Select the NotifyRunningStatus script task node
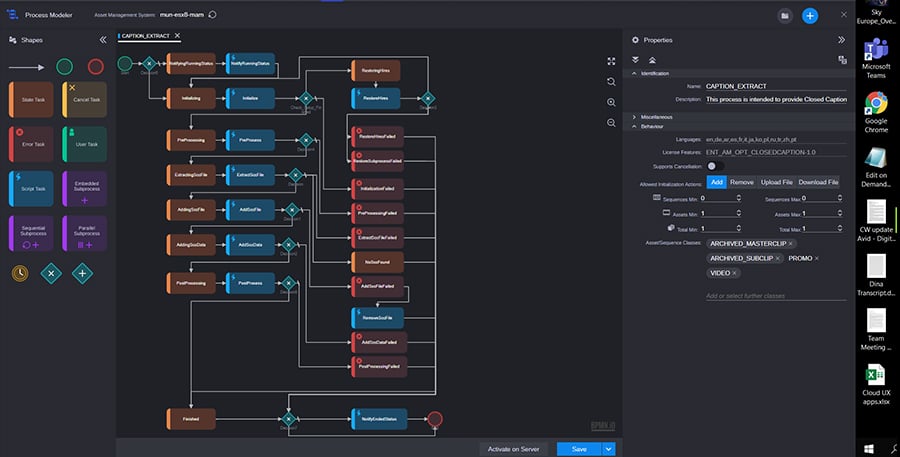The image size is (900, 457). coord(250,64)
